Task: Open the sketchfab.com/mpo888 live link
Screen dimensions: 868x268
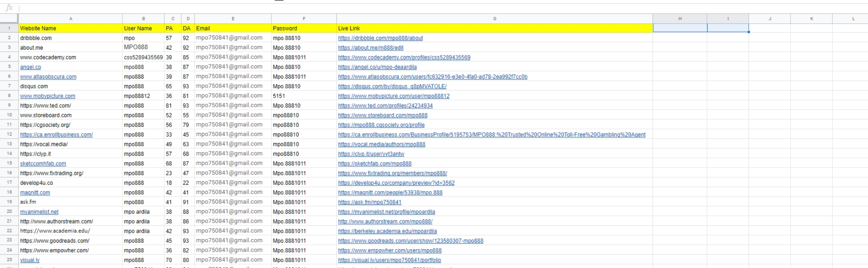Action: click(375, 164)
